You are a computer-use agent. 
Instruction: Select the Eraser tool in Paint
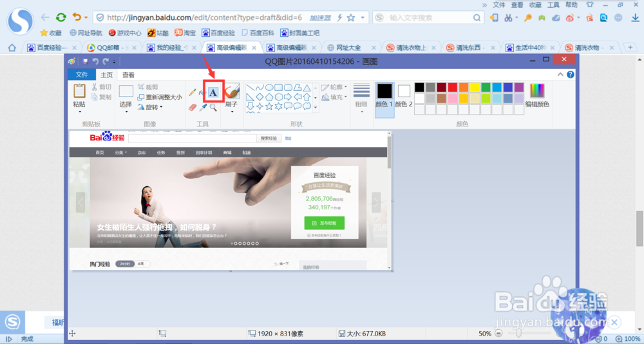click(x=193, y=108)
